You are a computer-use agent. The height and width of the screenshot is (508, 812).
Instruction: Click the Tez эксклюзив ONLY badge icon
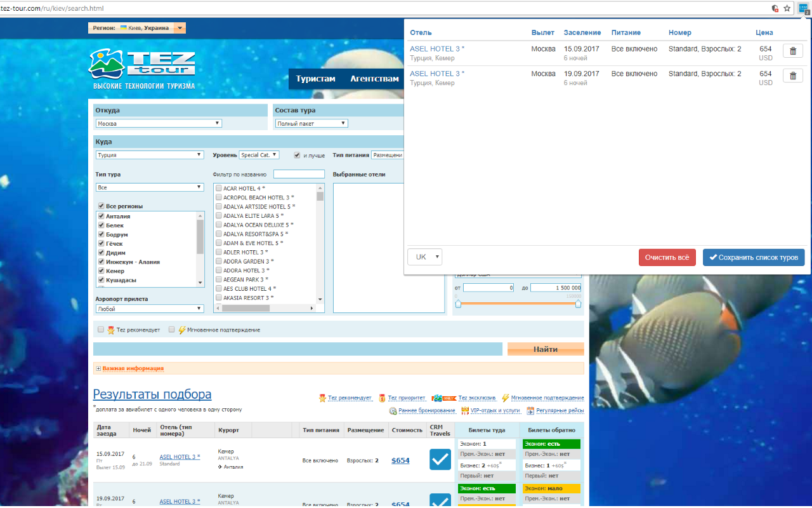coord(444,398)
